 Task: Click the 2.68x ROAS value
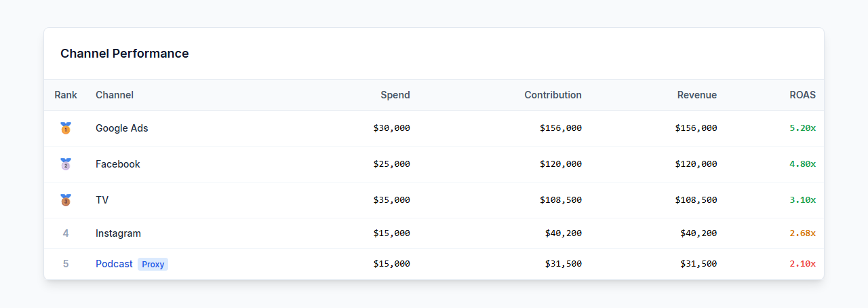pyautogui.click(x=803, y=233)
